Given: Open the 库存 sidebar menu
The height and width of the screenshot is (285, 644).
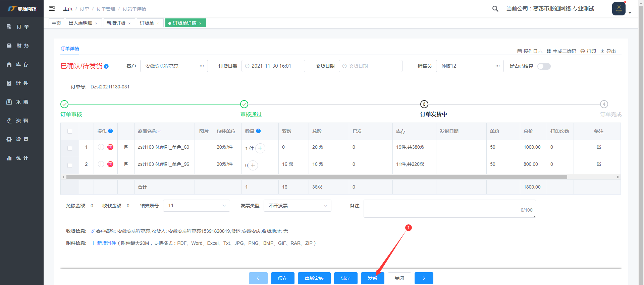Looking at the screenshot, I should [22, 64].
